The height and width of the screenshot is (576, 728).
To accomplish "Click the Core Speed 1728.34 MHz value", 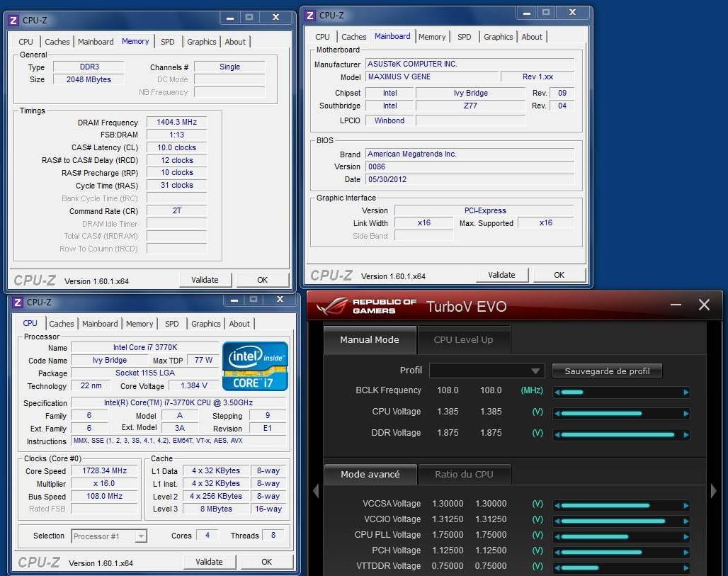I will coord(105,470).
